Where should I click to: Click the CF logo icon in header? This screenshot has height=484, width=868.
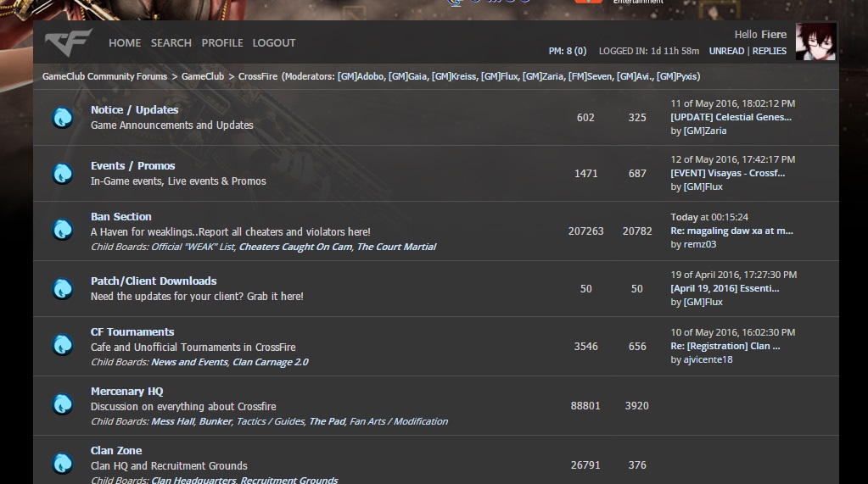point(69,42)
